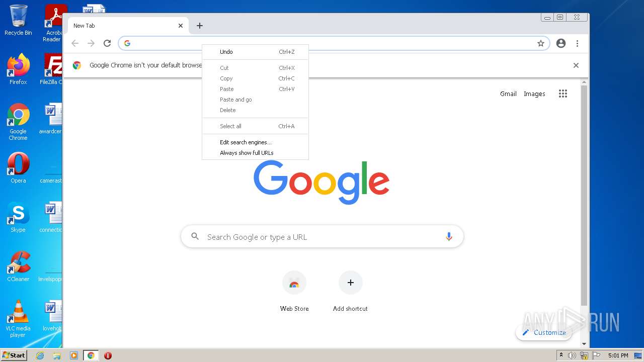Viewport: 644px width, 362px height.
Task: Choose Select all menu entry
Action: (x=255, y=126)
